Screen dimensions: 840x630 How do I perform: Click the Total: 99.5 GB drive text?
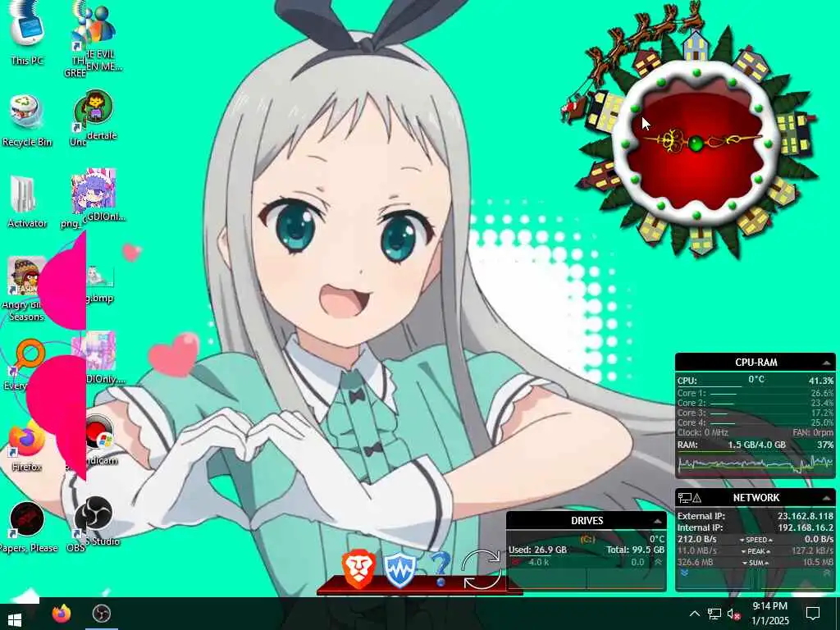click(x=636, y=550)
